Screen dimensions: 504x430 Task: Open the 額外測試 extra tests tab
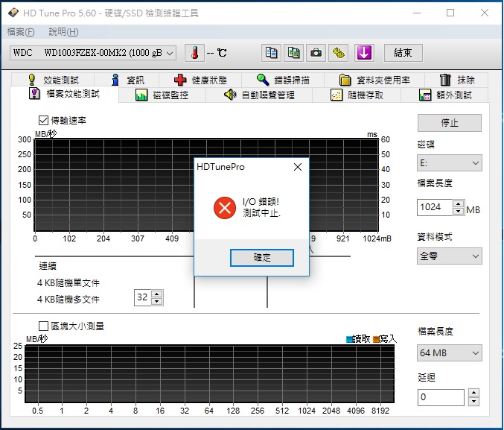(x=445, y=95)
